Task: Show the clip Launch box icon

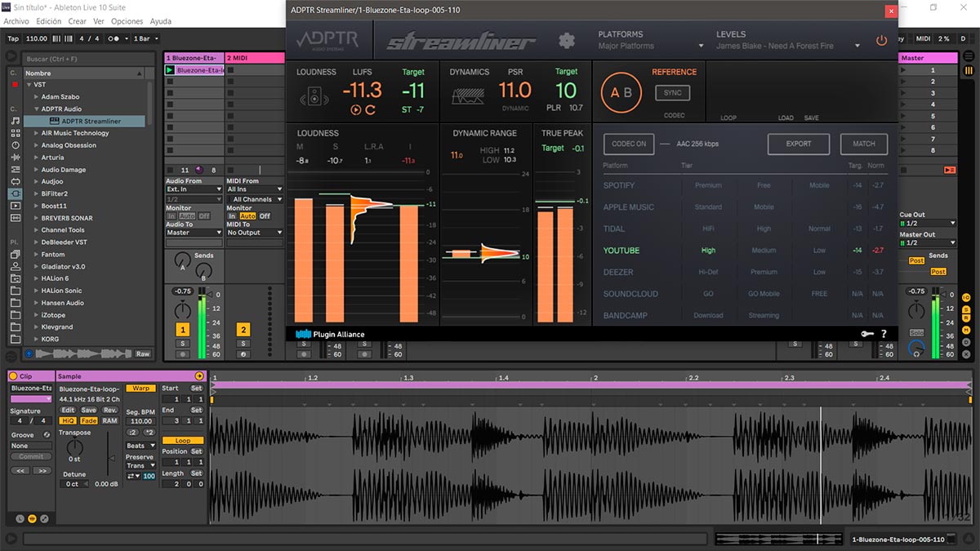Action: coord(20,518)
